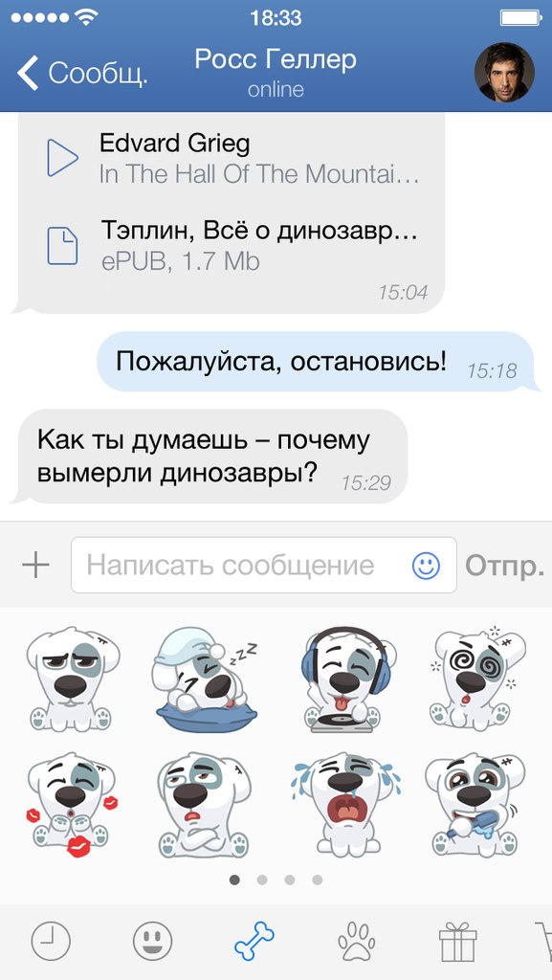Go back to Сообщ. messages list

coord(82,73)
